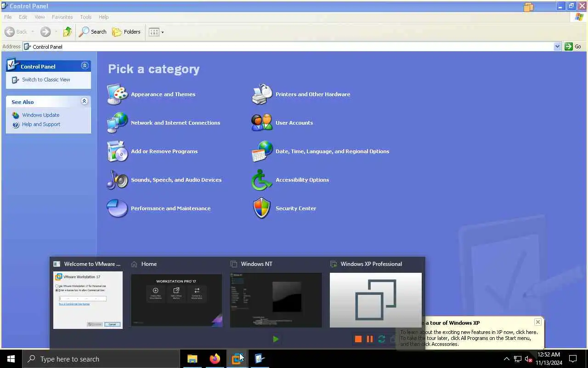Open the Date, Time, Language, and Regional icon
The image size is (588, 368).
click(x=262, y=151)
